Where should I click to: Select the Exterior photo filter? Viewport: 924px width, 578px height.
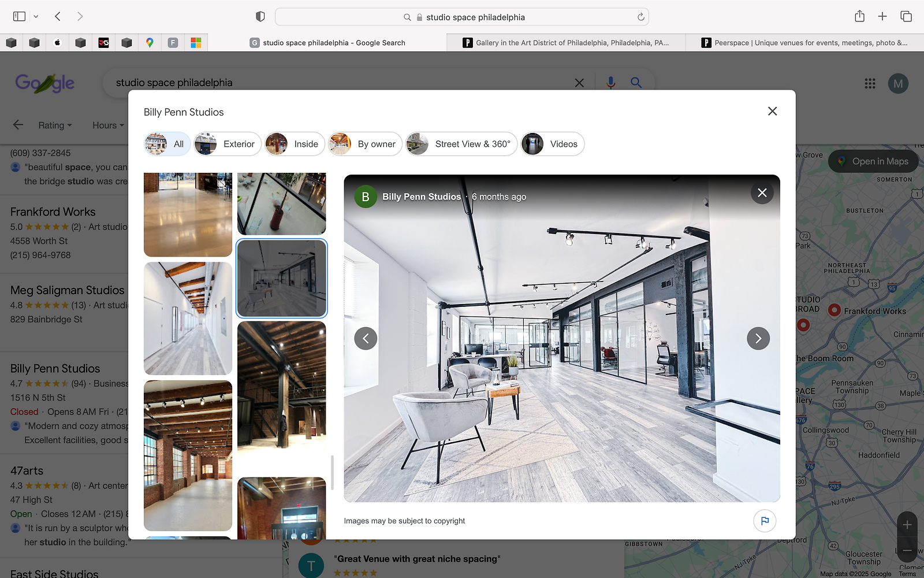point(228,144)
